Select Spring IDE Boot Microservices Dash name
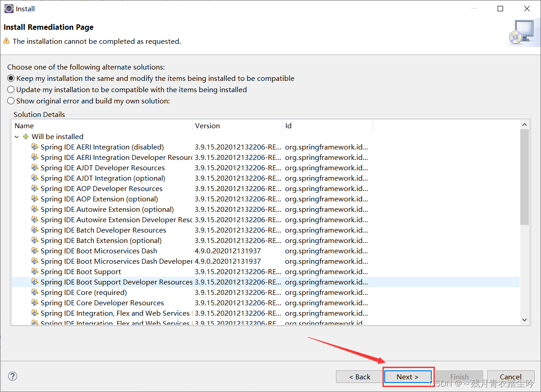The height and width of the screenshot is (392, 541). coord(99,251)
